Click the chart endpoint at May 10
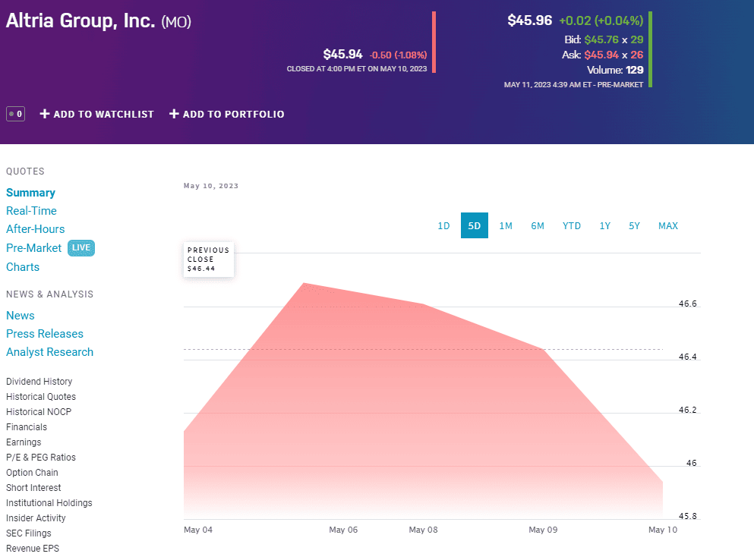The height and width of the screenshot is (560, 754). 663,481
